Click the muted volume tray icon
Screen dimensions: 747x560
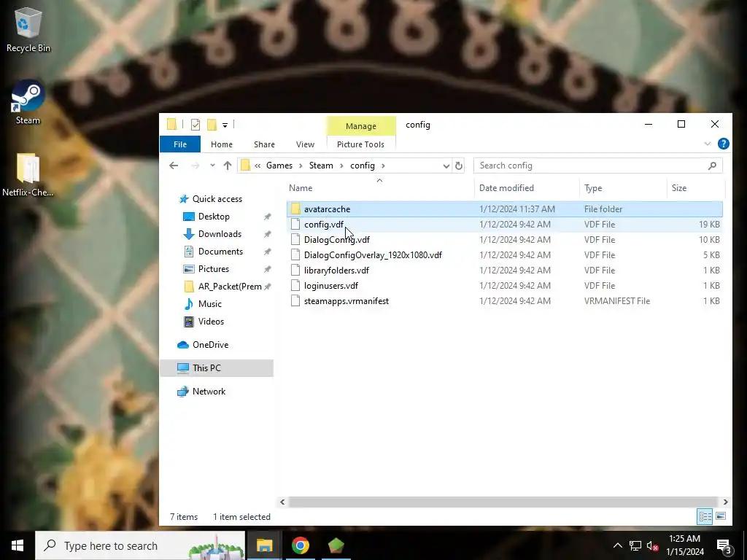point(652,545)
